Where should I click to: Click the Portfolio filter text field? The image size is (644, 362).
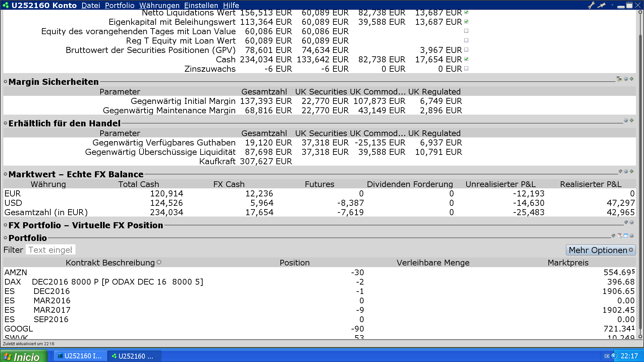tap(51, 250)
